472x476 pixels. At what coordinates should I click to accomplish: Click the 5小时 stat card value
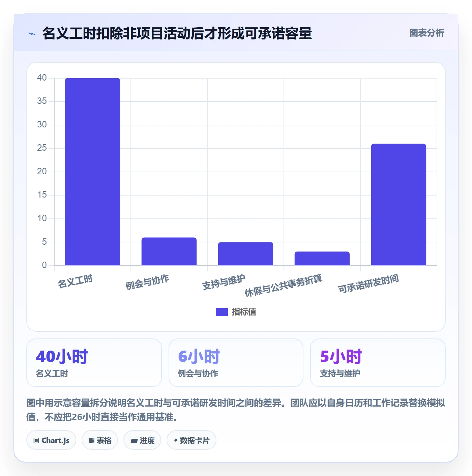(x=341, y=357)
